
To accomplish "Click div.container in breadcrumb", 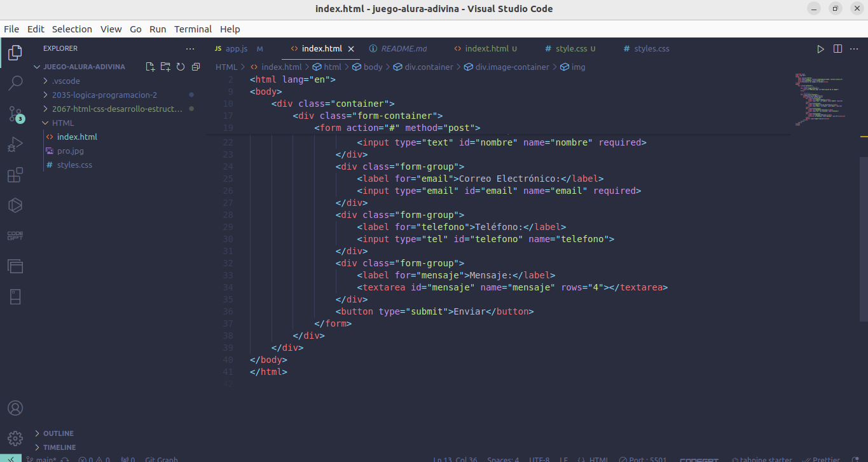I will (x=429, y=67).
